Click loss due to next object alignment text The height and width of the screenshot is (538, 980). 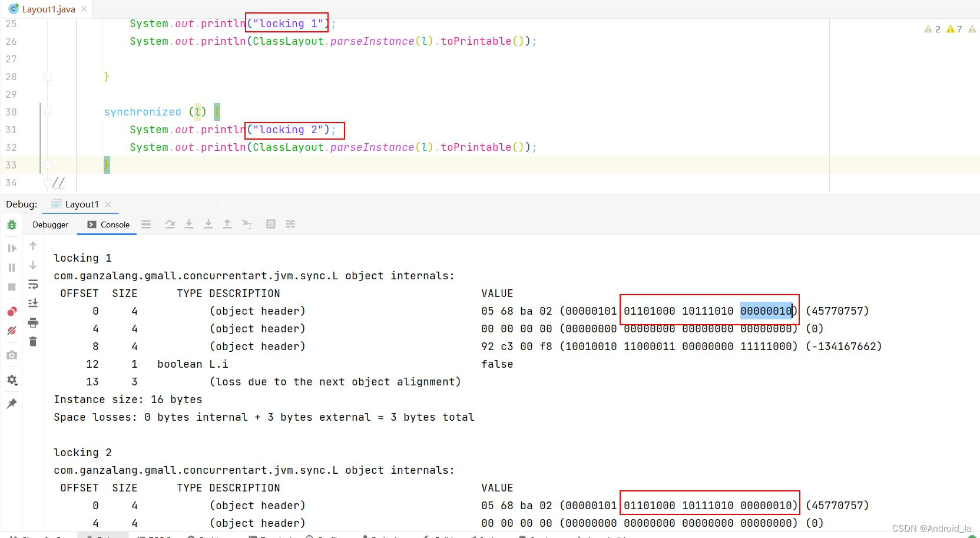pos(335,382)
